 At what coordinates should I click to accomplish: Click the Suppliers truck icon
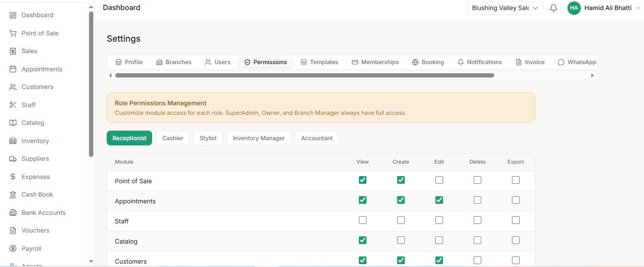[13, 159]
